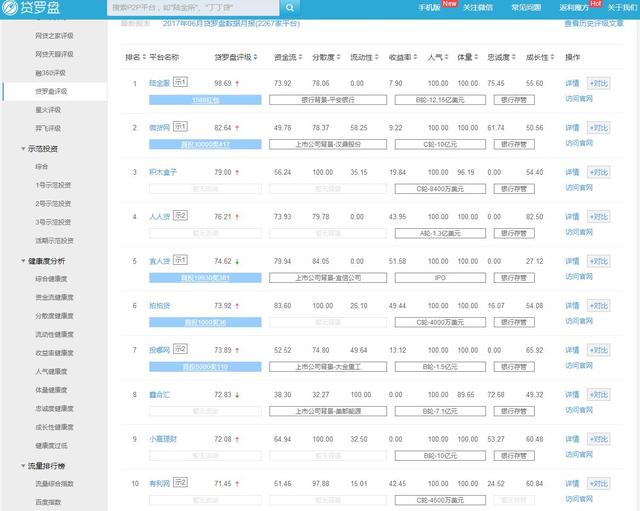
Task: Sort by 流动性 using its sort arrows
Action: click(377, 58)
